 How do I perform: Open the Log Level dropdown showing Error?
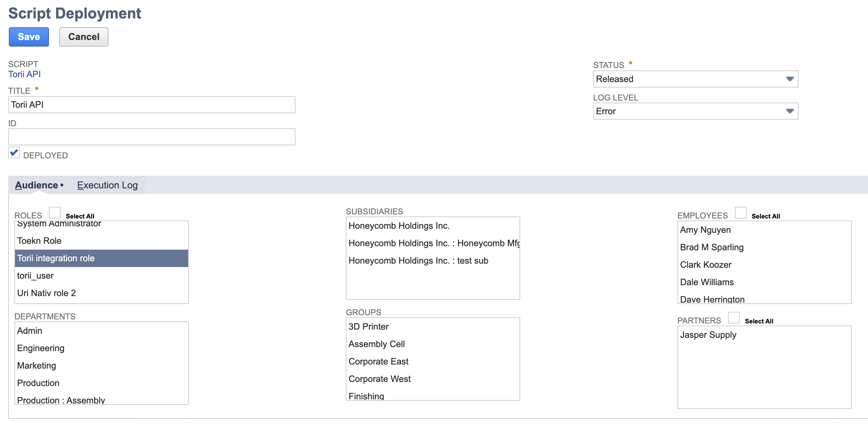(696, 111)
